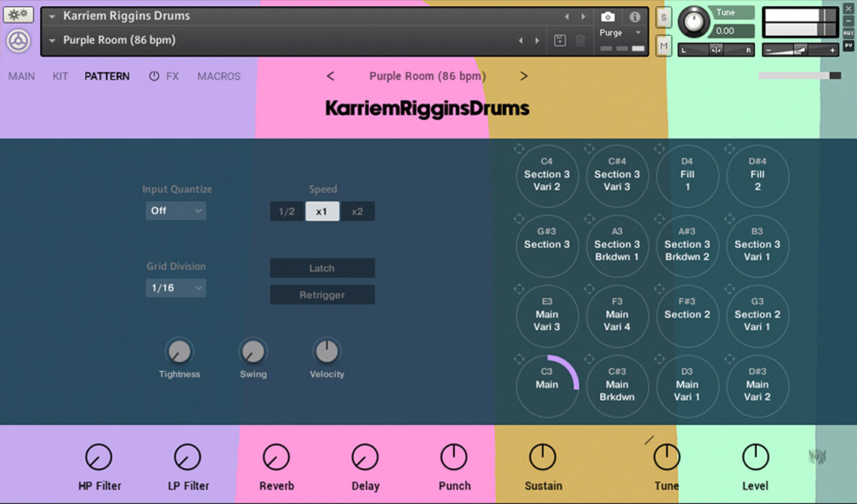Open the instrument info icon
The width and height of the screenshot is (857, 504).
coord(635,17)
